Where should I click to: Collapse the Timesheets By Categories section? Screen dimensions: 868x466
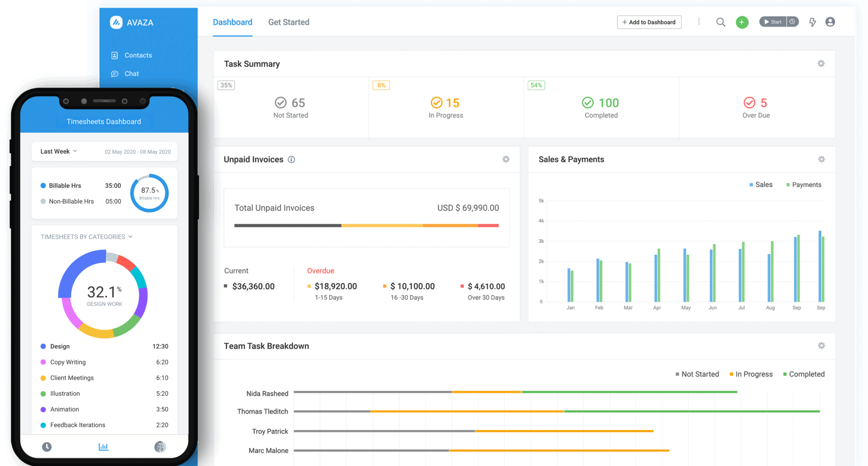pyautogui.click(x=130, y=237)
